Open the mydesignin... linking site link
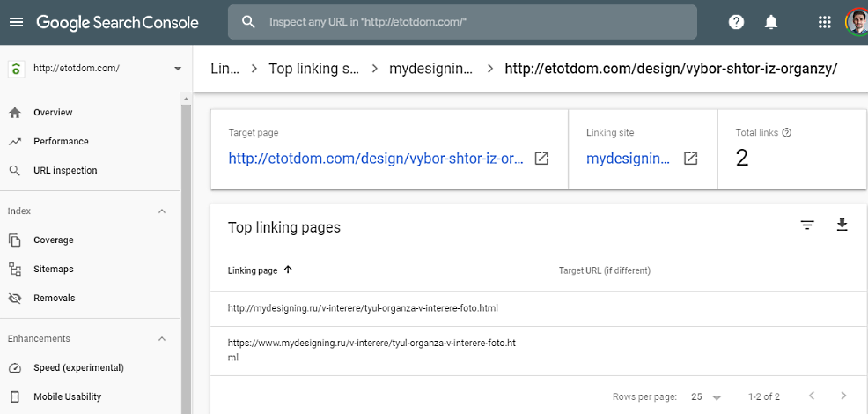The width and height of the screenshot is (868, 414). click(x=628, y=159)
